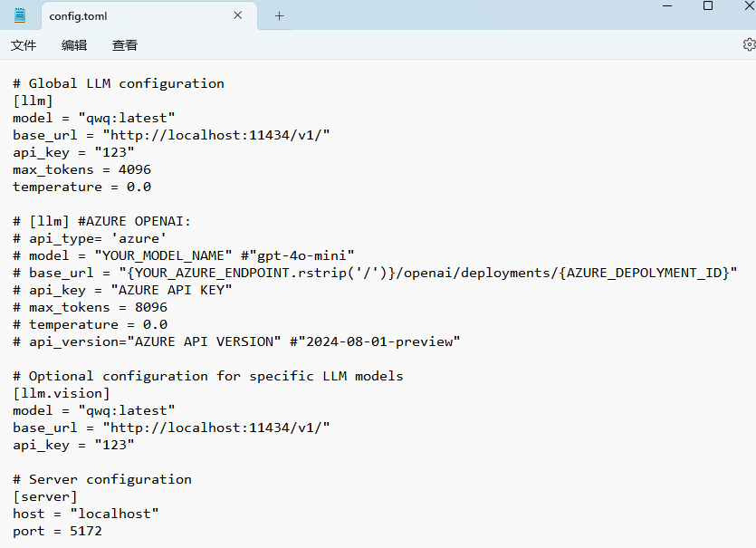Viewport: 756px width, 548px height.
Task: Open the settings gear icon
Action: click(750, 44)
